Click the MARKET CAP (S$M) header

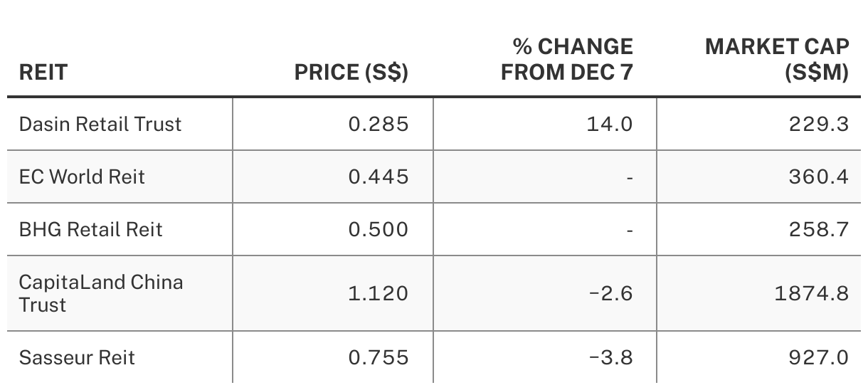click(x=777, y=59)
